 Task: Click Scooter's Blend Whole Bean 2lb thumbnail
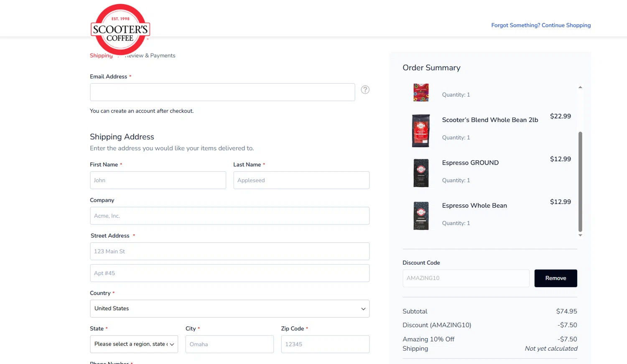click(x=421, y=131)
